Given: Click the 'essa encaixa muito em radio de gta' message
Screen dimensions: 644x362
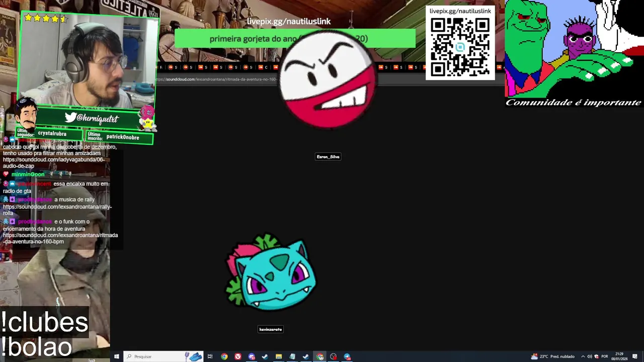Looking at the screenshot, I should pyautogui.click(x=55, y=187).
